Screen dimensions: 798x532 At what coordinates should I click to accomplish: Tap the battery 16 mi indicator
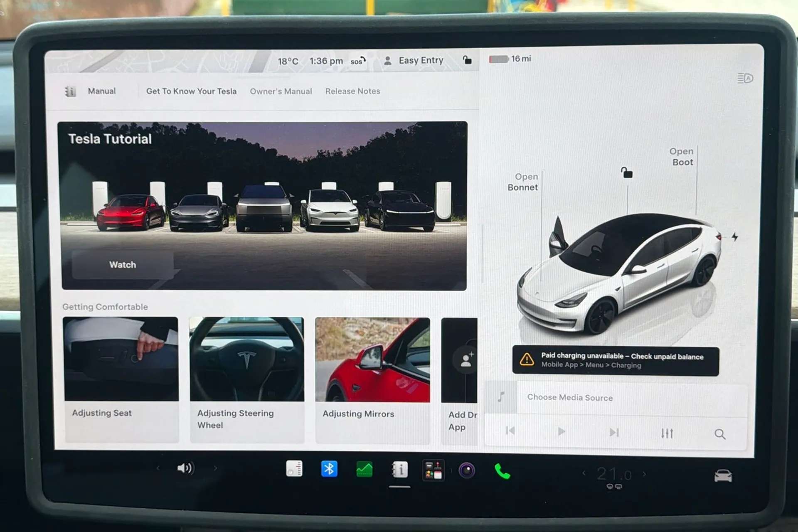[x=510, y=59]
